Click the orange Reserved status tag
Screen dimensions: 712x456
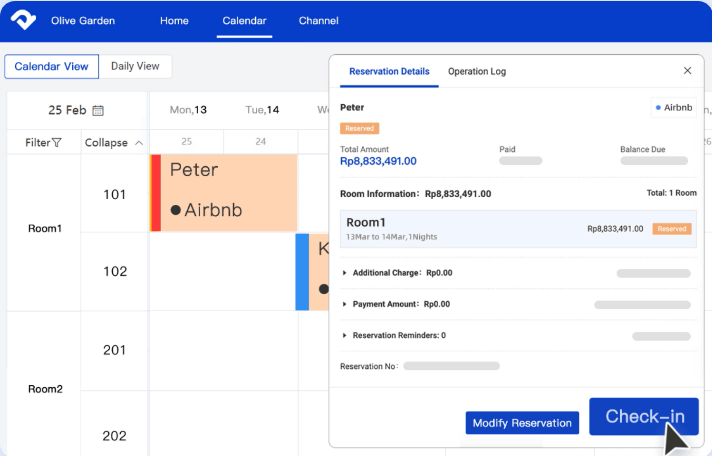(359, 128)
